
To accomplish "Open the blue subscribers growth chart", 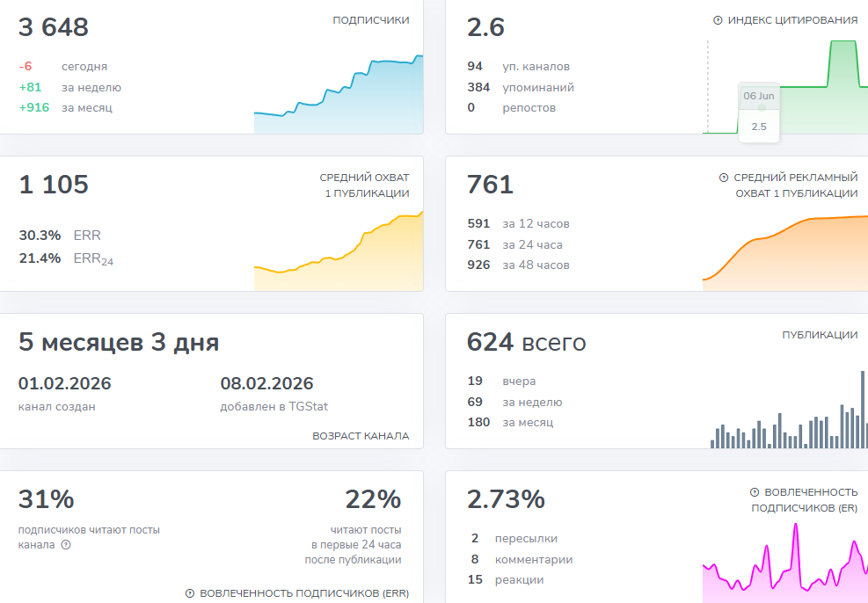I will (x=339, y=94).
